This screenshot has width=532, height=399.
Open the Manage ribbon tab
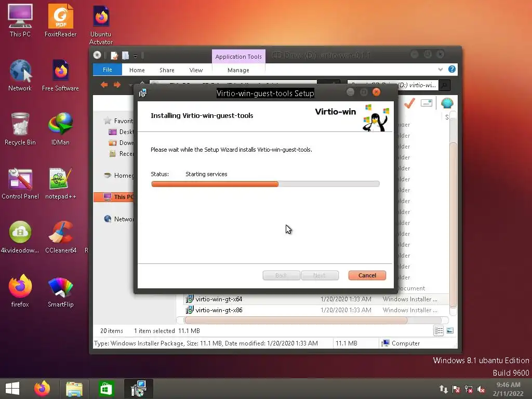[238, 70]
